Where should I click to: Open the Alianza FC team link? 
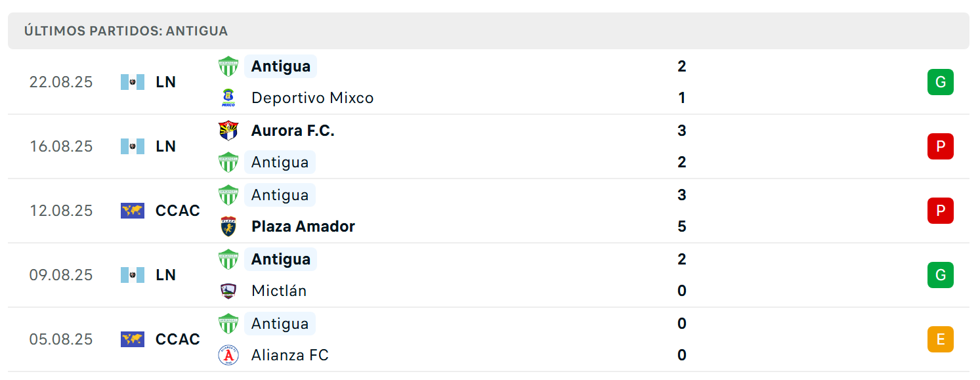[x=290, y=355]
